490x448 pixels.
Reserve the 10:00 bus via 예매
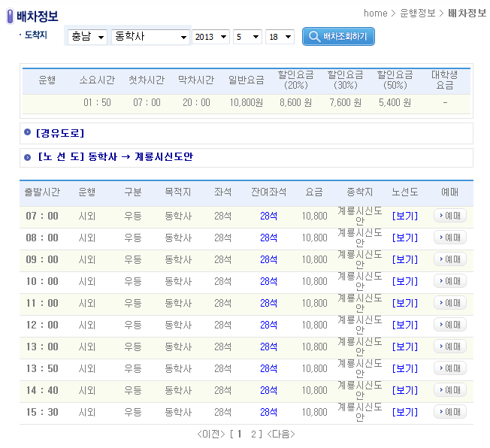449,280
